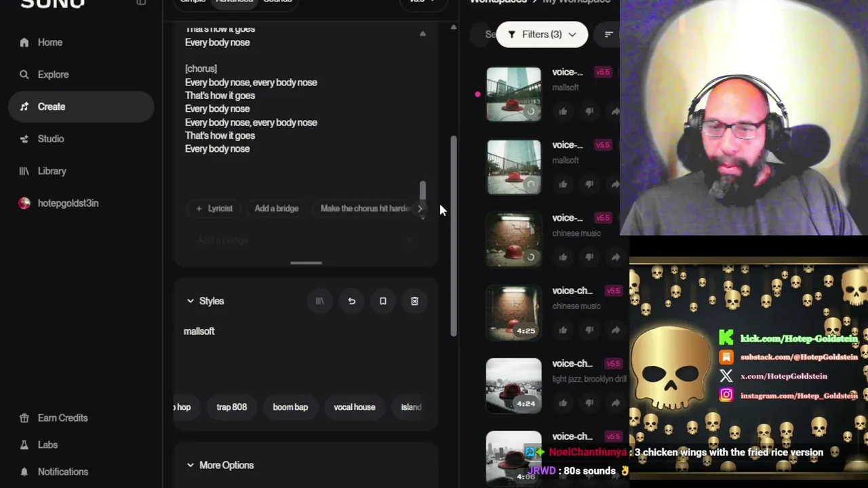This screenshot has height=488, width=868.
Task: Click the Lyricist suggestion button
Action: coord(214,209)
